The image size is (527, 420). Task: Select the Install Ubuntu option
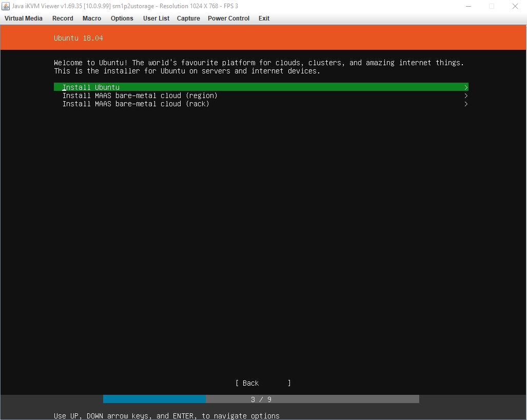pyautogui.click(x=261, y=87)
